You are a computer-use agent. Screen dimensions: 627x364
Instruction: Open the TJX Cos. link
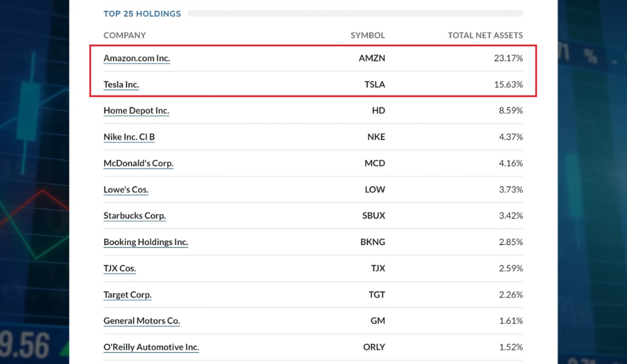coord(120,268)
